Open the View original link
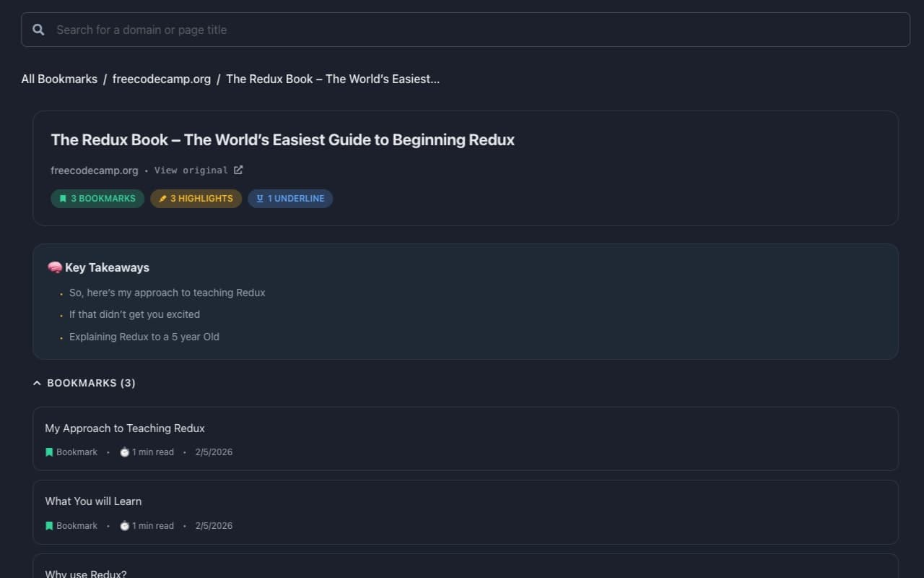 tap(192, 170)
